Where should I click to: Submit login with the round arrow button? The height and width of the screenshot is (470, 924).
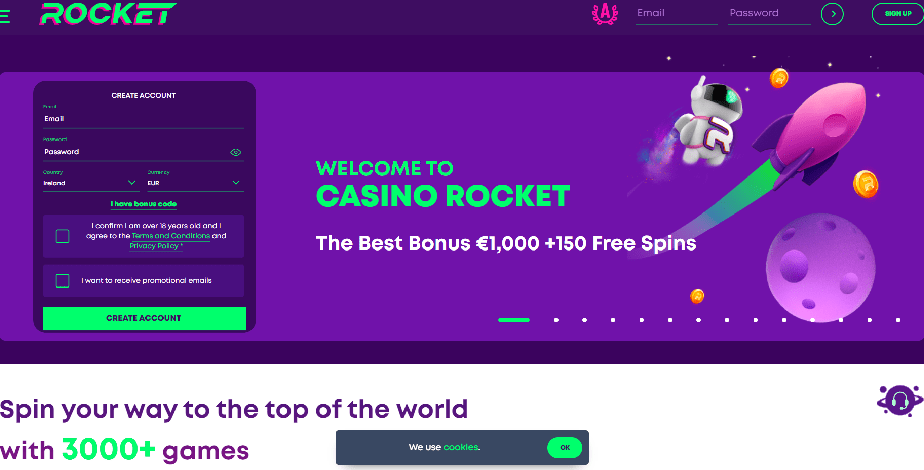[x=832, y=14]
